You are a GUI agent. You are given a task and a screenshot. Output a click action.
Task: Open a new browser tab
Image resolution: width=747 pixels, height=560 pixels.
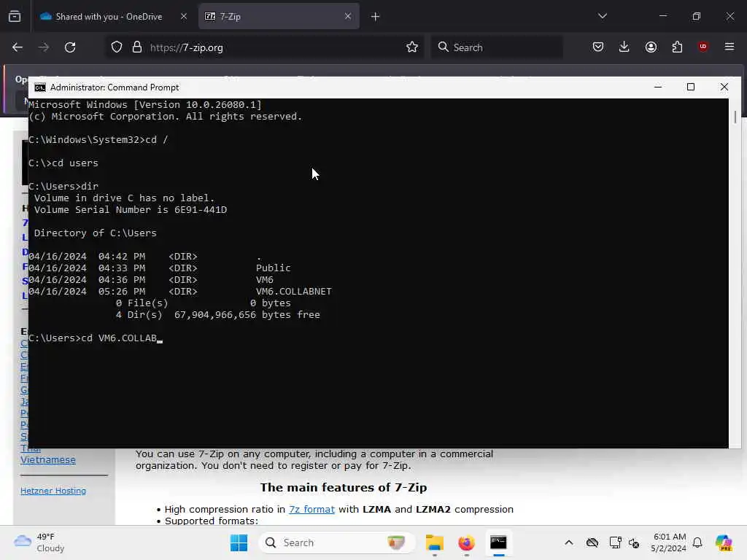tap(376, 17)
